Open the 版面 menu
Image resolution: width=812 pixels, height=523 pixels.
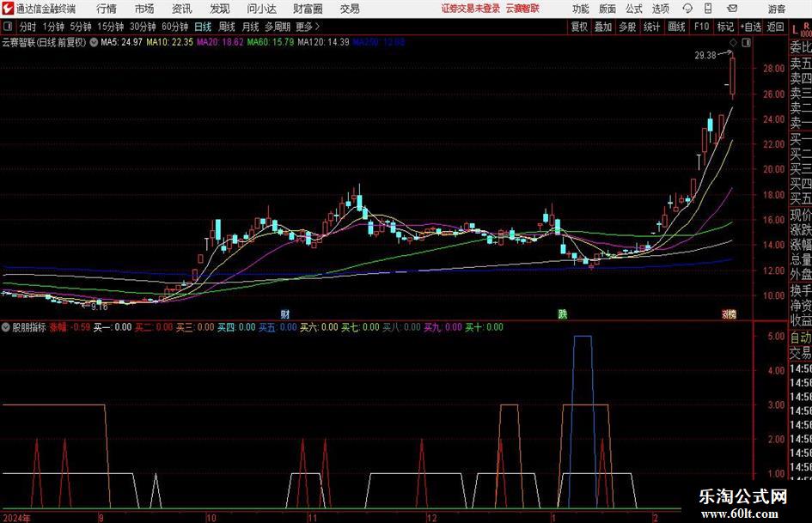tap(607, 9)
